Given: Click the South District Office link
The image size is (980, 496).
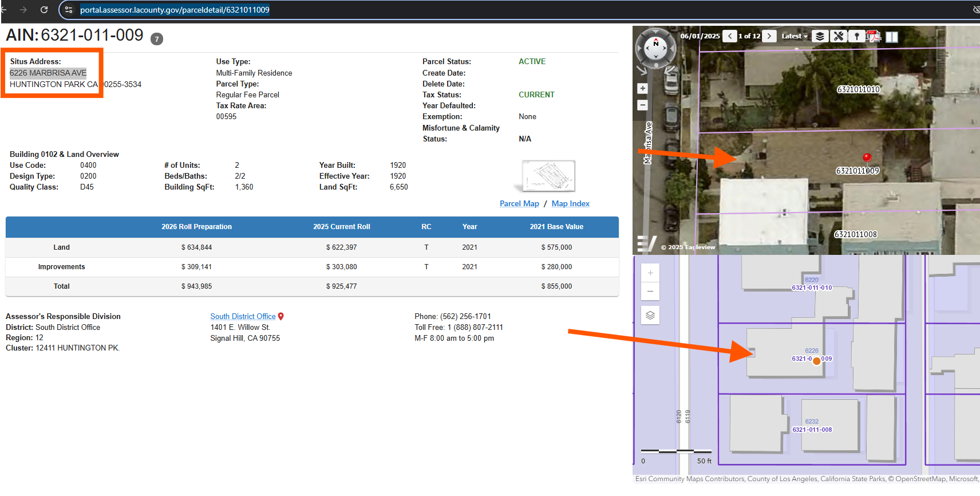Looking at the screenshot, I should click(243, 316).
